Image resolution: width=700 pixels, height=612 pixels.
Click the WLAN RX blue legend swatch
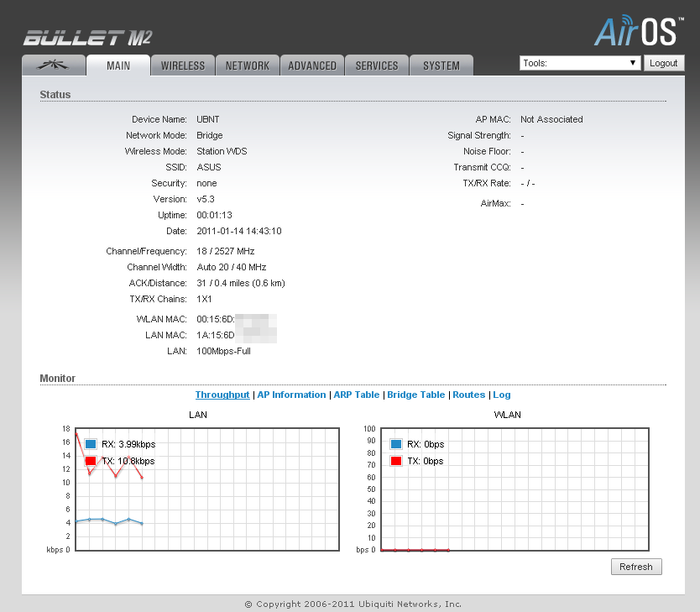coord(396,444)
